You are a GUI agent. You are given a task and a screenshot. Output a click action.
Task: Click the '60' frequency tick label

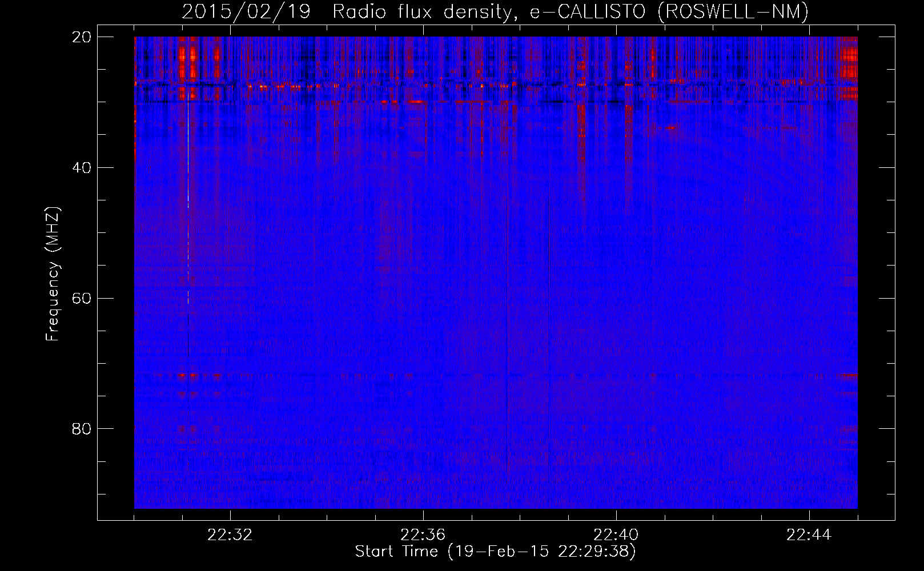(82, 299)
